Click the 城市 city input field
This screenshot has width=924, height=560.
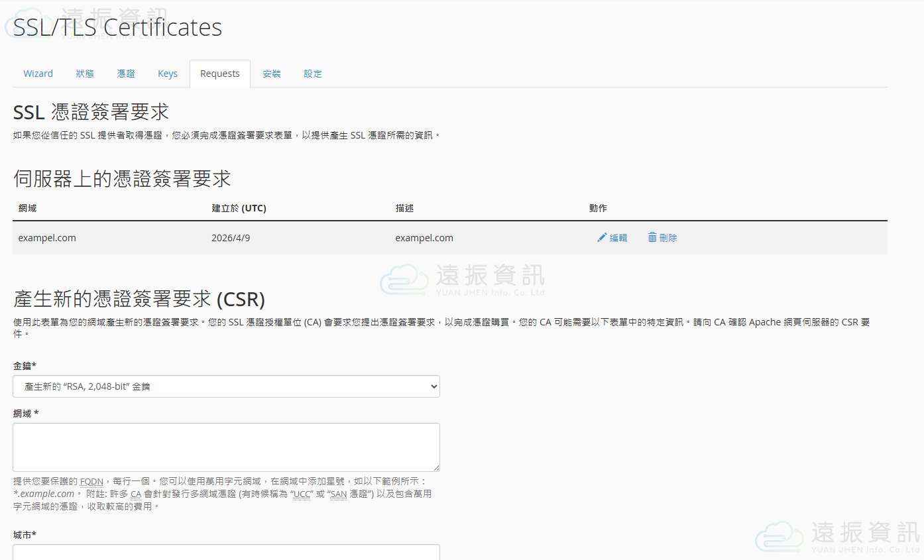(x=225, y=552)
